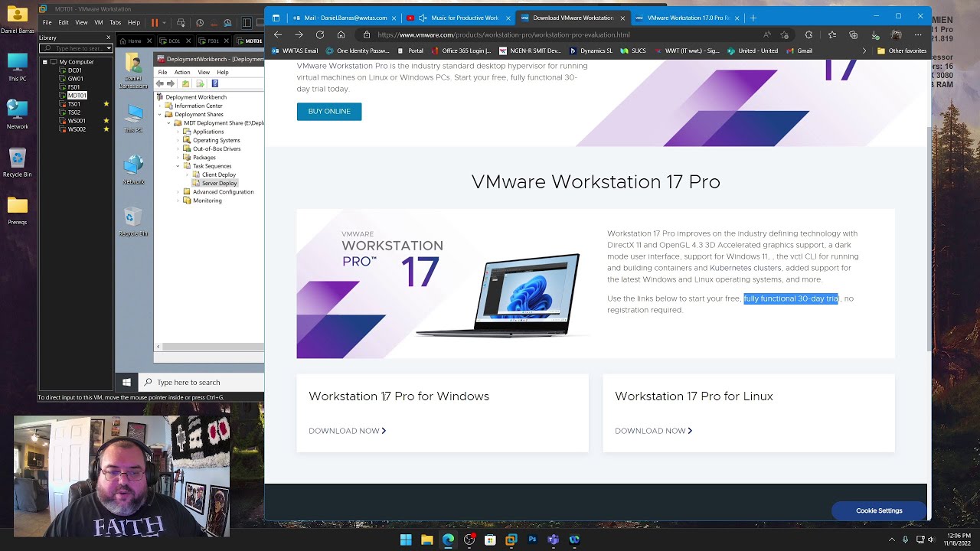The height and width of the screenshot is (551, 980).
Task: Switch to VMware Workstation 17.0 Pro Release tab
Action: (x=687, y=18)
